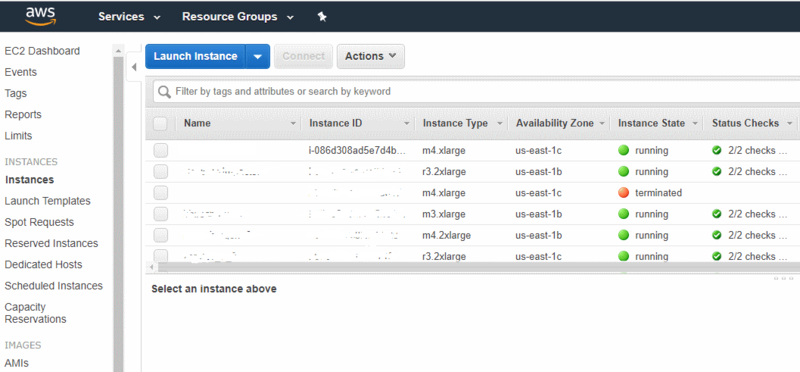Click the search magnifier icon in filter bar

pyautogui.click(x=164, y=92)
